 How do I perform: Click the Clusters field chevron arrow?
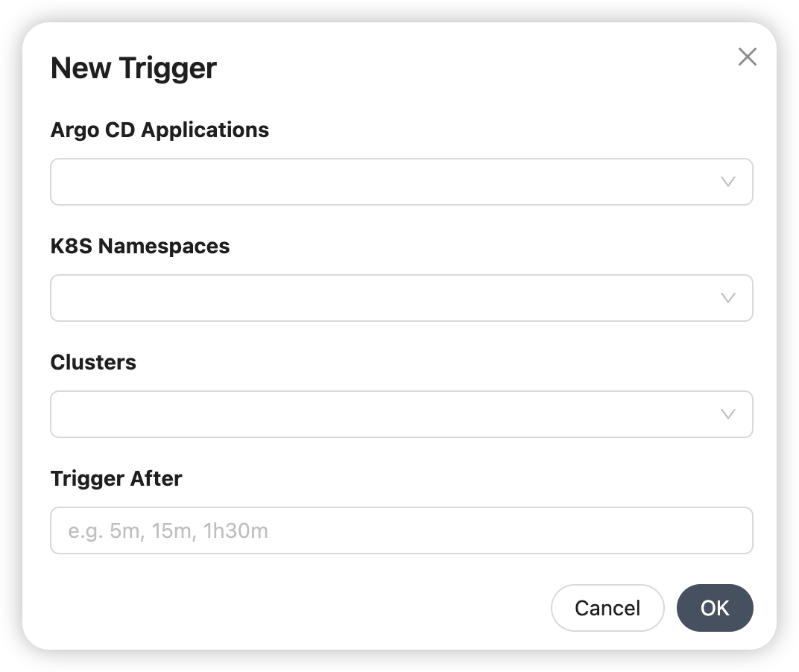(728, 414)
